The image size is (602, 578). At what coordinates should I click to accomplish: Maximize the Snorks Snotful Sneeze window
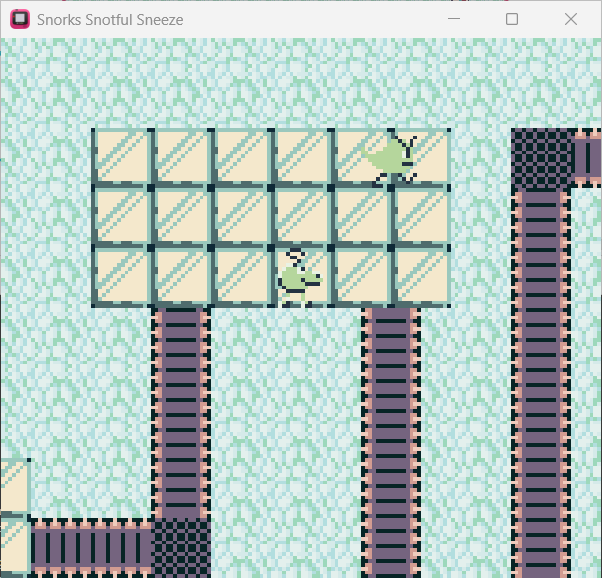(512, 19)
